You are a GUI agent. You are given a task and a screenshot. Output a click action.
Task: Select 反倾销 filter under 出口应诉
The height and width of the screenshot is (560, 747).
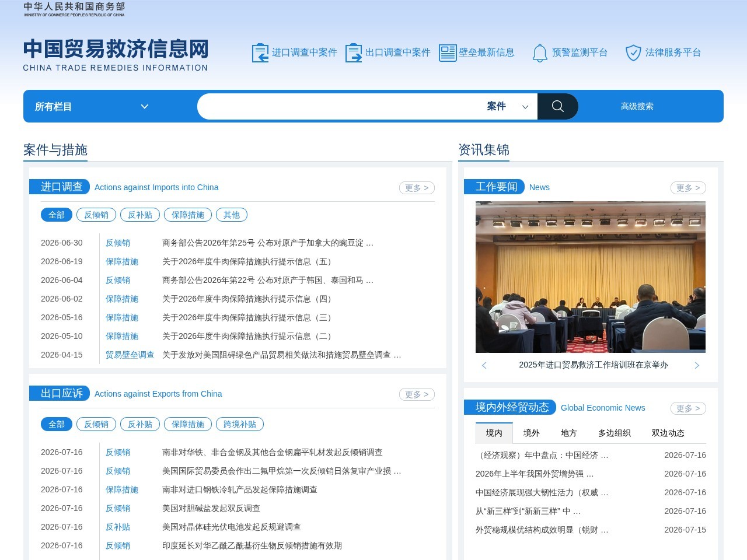tap(96, 424)
